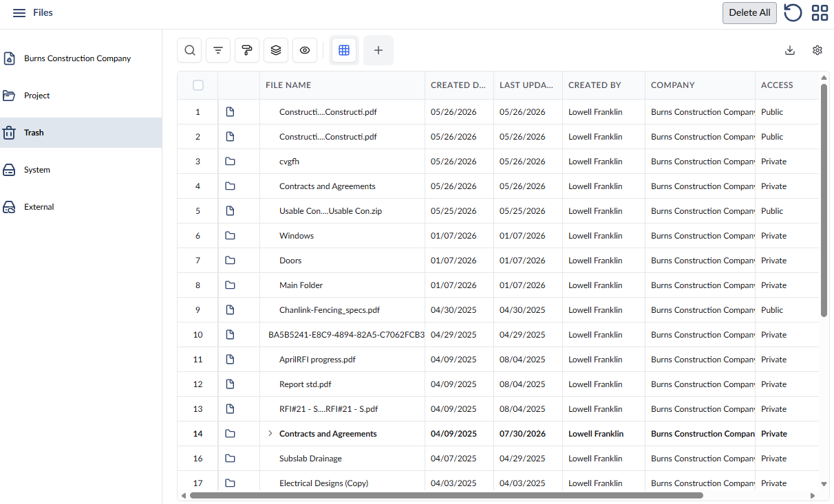834x504 pixels.
Task: Expand the bold Contracts and Agreements folder row
Action: pyautogui.click(x=270, y=433)
